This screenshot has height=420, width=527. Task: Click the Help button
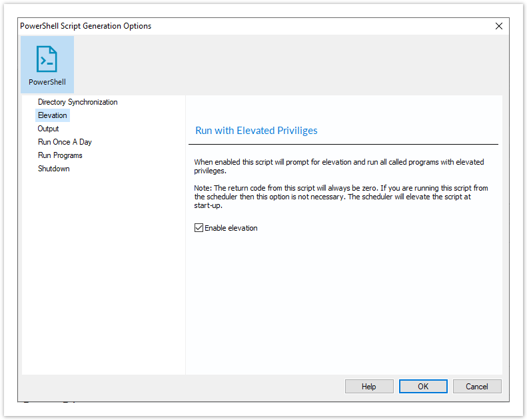pos(369,387)
